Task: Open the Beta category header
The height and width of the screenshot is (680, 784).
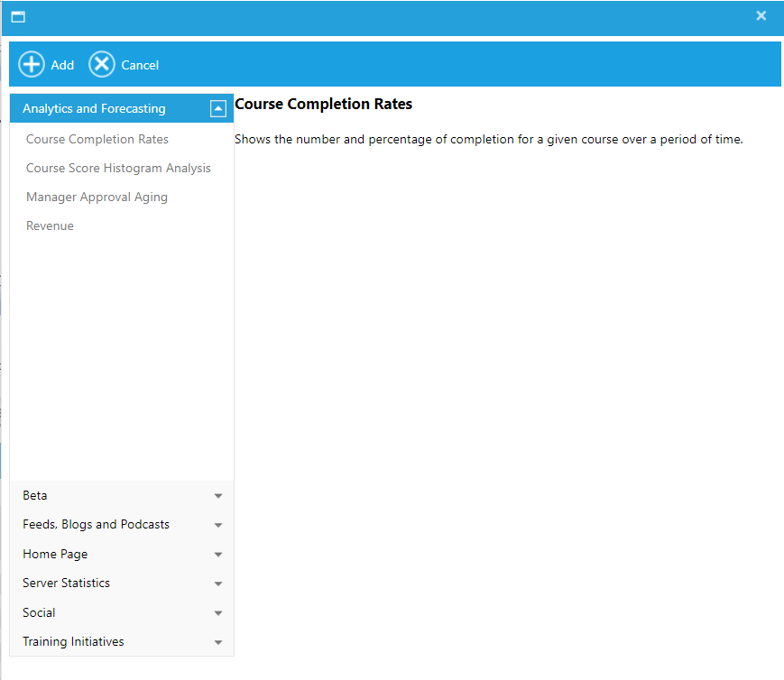Action: pyautogui.click(x=35, y=495)
